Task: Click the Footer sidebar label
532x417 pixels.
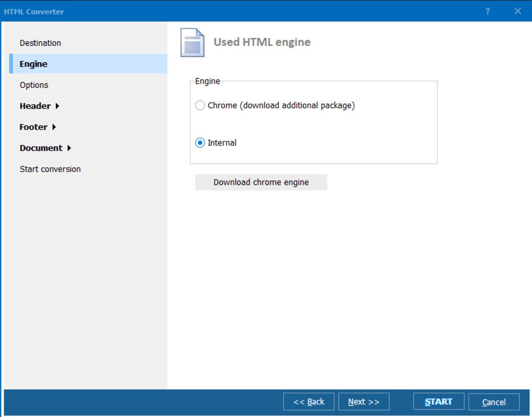Action: [33, 127]
